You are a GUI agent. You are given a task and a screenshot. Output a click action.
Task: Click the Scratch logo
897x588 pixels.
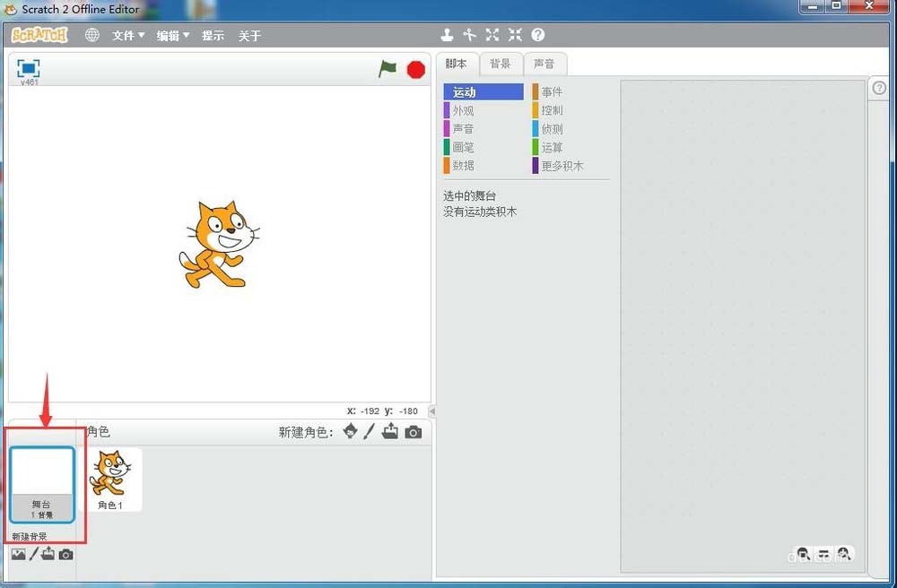39,36
